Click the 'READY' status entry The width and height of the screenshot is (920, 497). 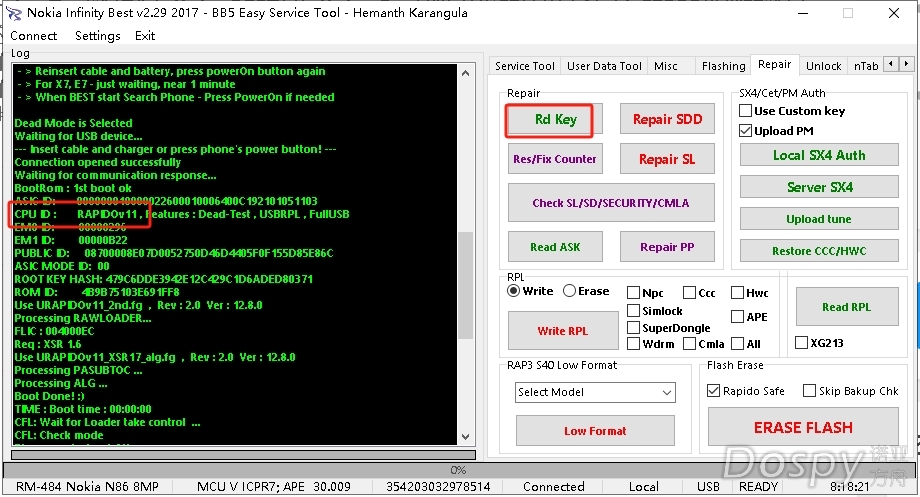coord(758,486)
